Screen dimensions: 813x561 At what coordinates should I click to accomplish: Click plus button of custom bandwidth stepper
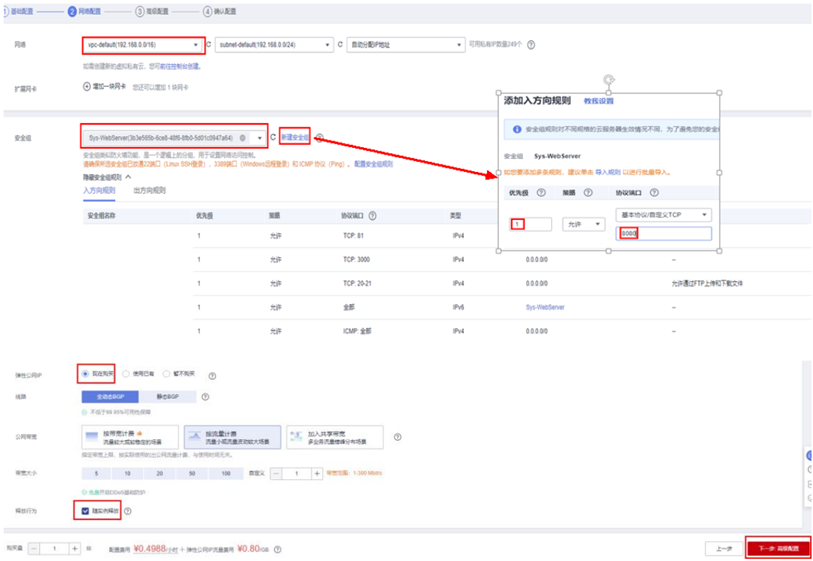(317, 473)
